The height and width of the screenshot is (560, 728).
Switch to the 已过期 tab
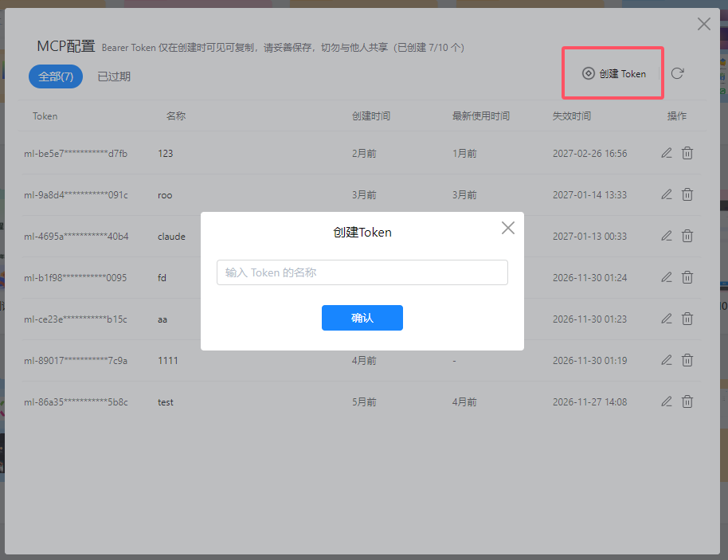click(x=115, y=76)
